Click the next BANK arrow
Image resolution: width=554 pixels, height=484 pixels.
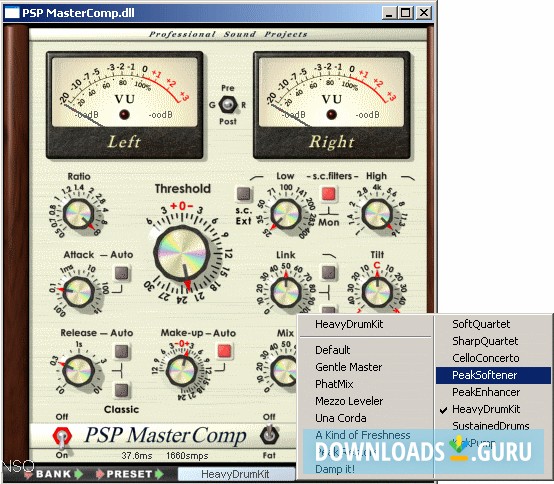(x=79, y=474)
